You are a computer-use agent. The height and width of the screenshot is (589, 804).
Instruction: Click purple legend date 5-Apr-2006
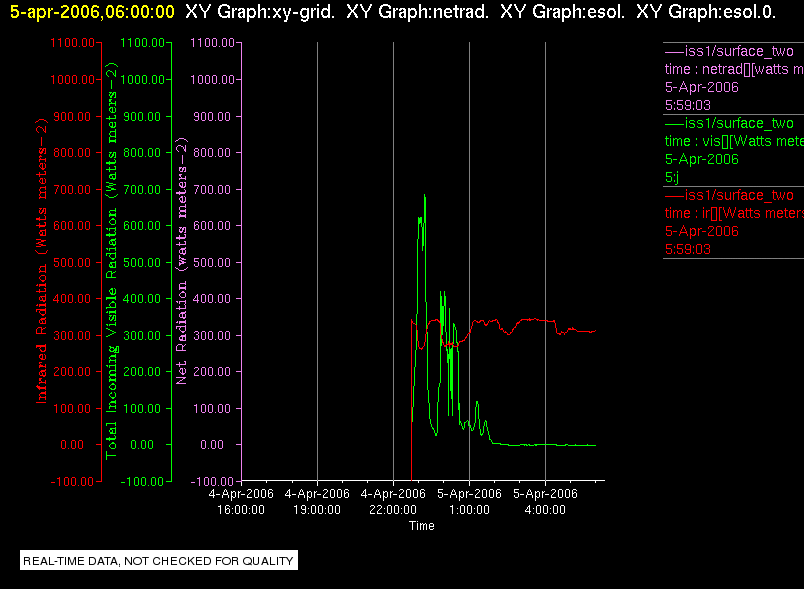click(701, 87)
